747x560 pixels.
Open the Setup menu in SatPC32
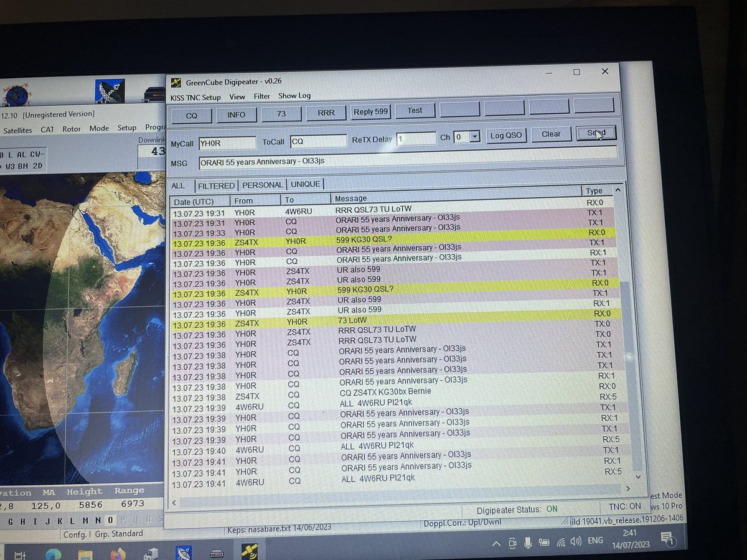click(x=127, y=128)
